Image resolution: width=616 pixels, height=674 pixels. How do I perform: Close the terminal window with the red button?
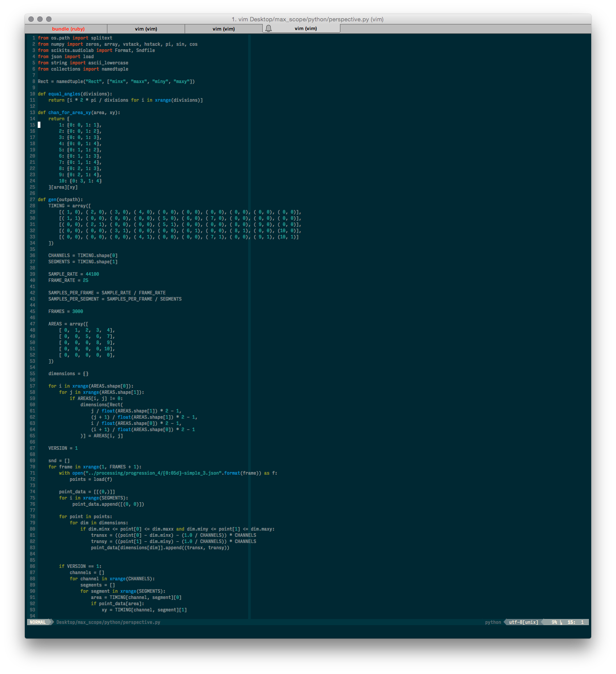31,19
